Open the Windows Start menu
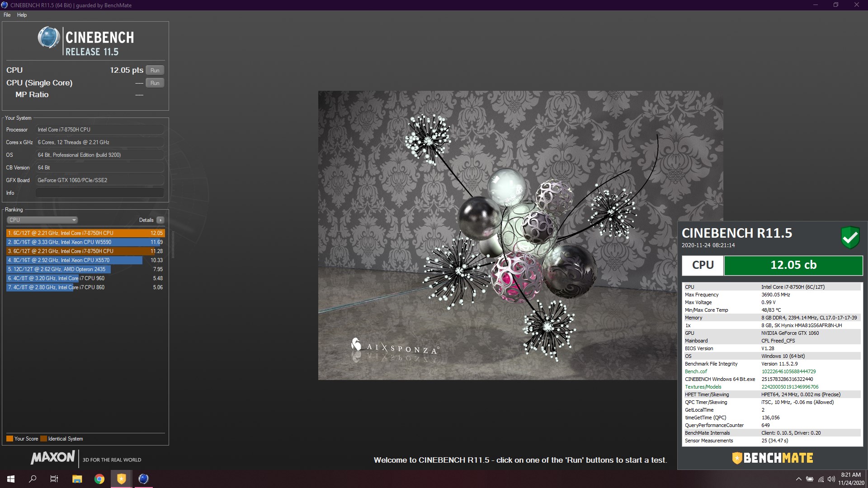This screenshot has width=868, height=488. [11, 479]
